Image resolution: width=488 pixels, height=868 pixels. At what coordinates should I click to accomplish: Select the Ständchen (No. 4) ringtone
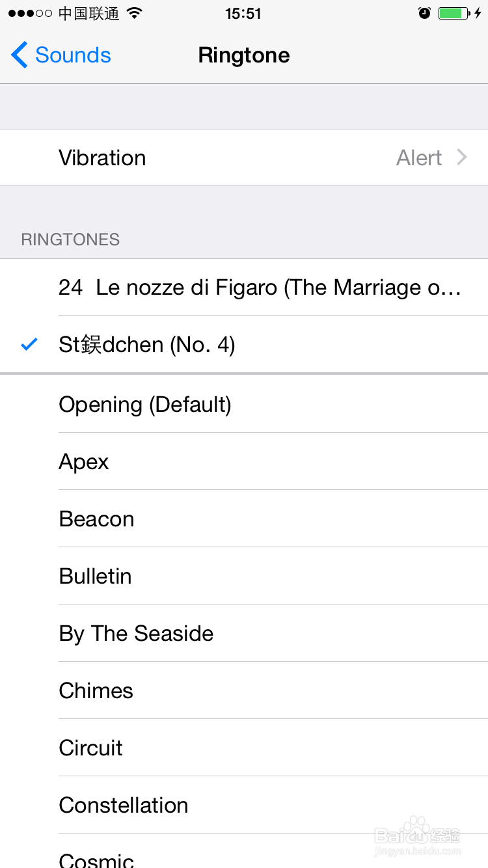click(147, 344)
